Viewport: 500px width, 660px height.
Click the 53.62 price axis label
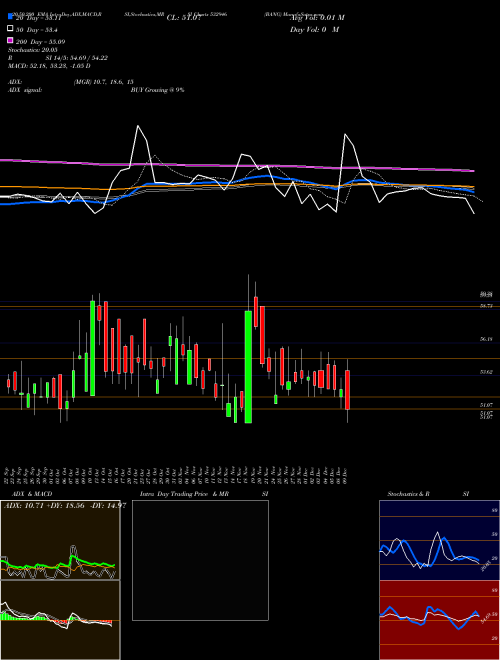[486, 372]
